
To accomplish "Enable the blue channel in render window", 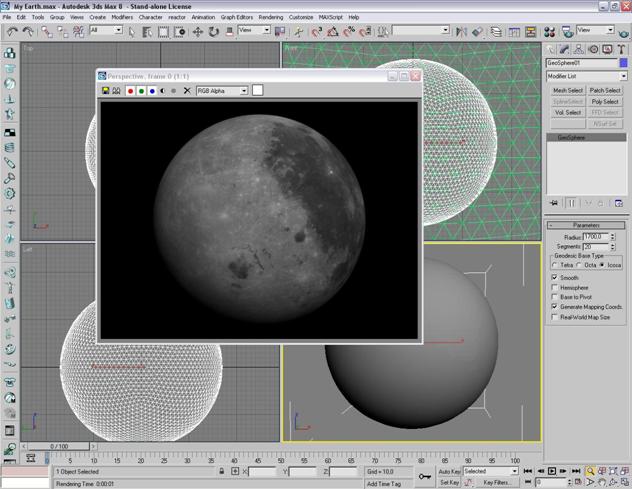I will click(x=152, y=91).
